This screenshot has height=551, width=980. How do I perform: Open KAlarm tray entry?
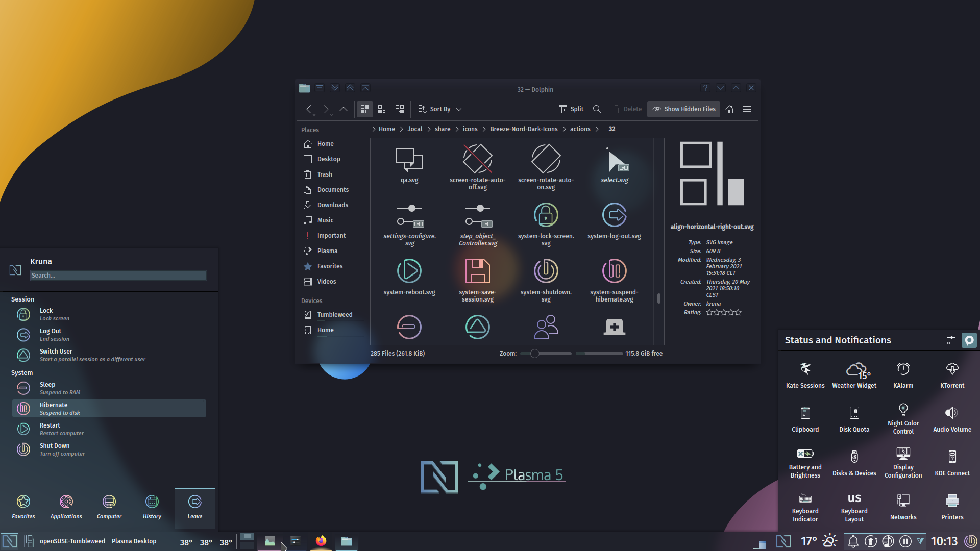[x=903, y=375]
